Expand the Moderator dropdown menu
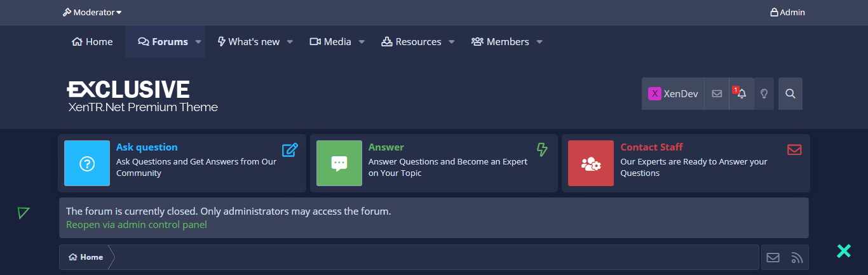The image size is (868, 275). pyautogui.click(x=92, y=12)
